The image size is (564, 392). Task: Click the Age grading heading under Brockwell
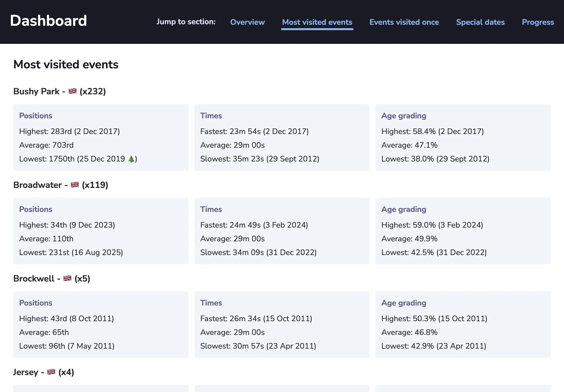pyautogui.click(x=404, y=303)
